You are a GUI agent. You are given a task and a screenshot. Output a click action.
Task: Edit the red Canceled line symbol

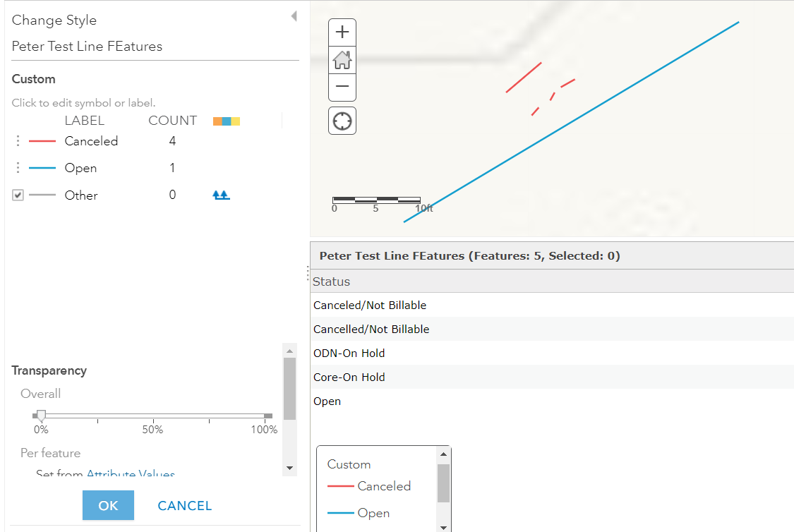click(42, 141)
